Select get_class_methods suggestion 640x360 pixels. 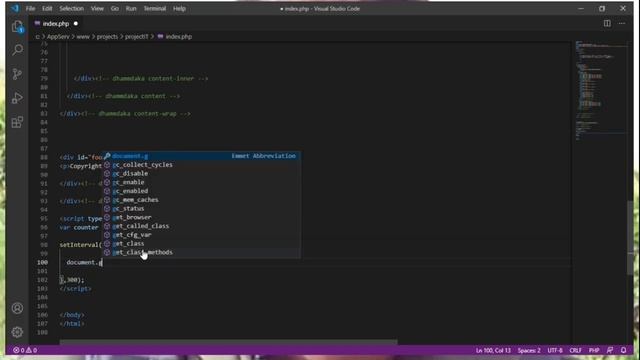(x=201, y=253)
